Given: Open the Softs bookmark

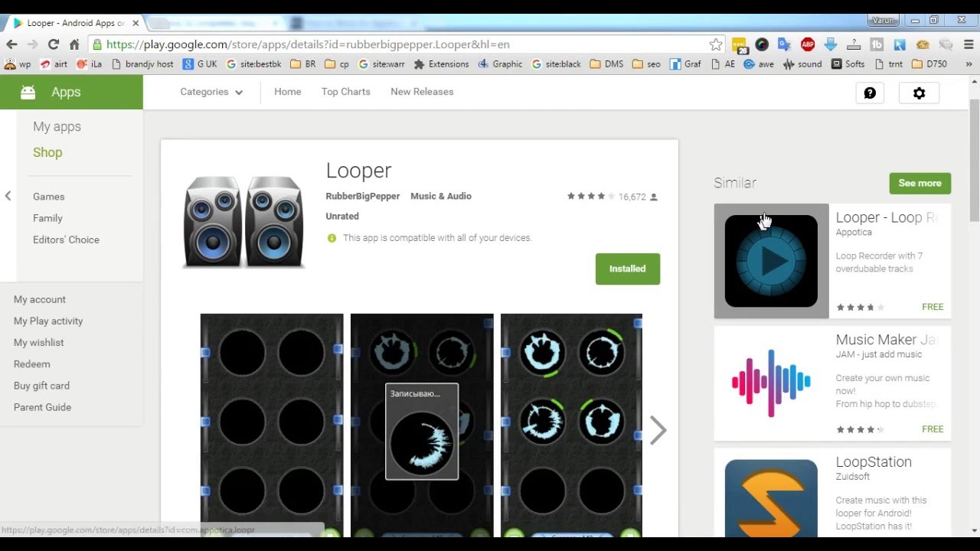Looking at the screenshot, I should (848, 64).
